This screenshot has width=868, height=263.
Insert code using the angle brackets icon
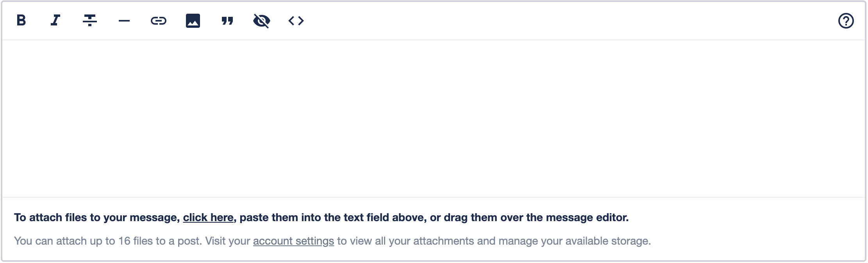pos(296,21)
